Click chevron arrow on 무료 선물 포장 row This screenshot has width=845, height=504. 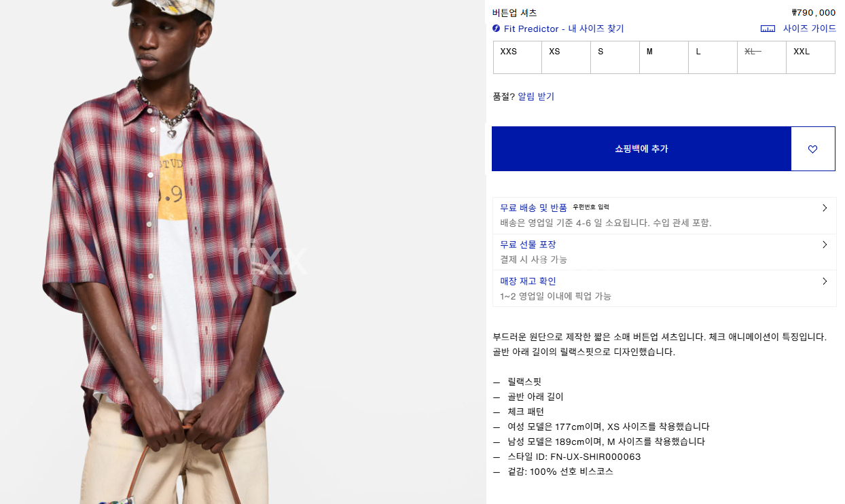pos(825,245)
